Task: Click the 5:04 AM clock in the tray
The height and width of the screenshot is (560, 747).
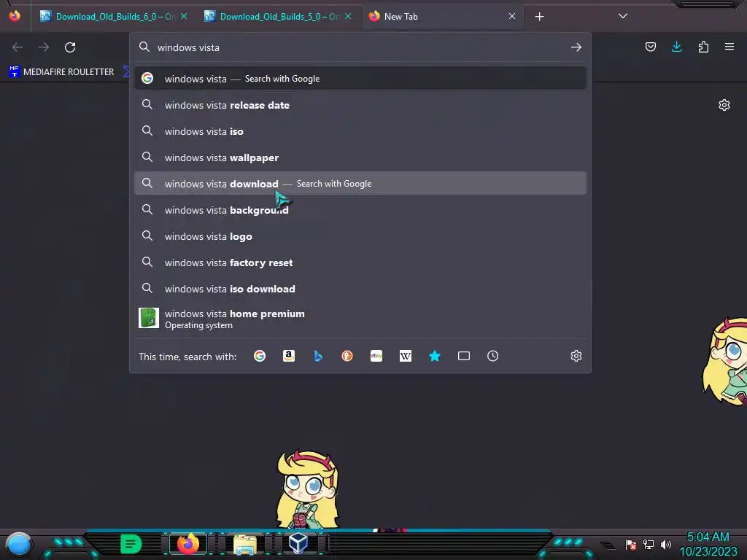Action: (x=708, y=537)
